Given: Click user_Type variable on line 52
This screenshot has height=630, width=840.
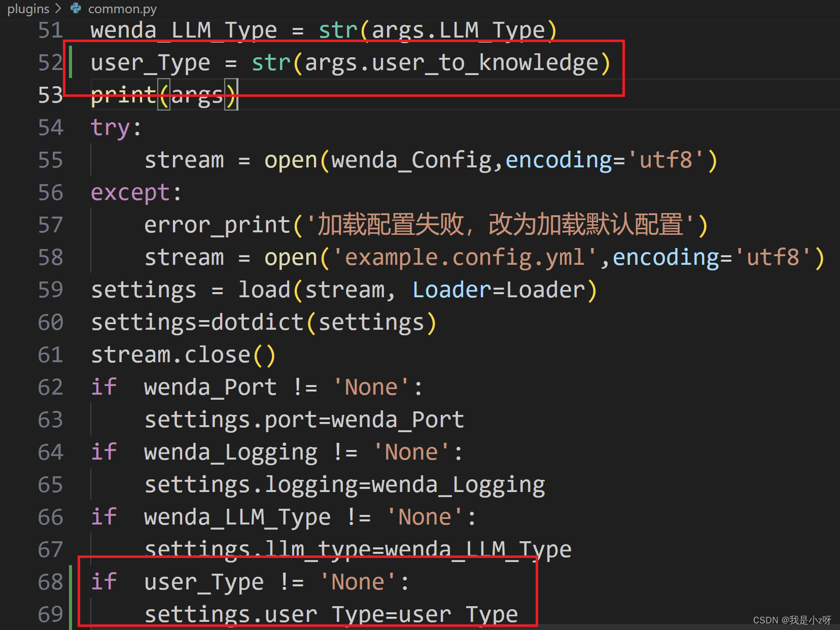Looking at the screenshot, I should tap(151, 63).
